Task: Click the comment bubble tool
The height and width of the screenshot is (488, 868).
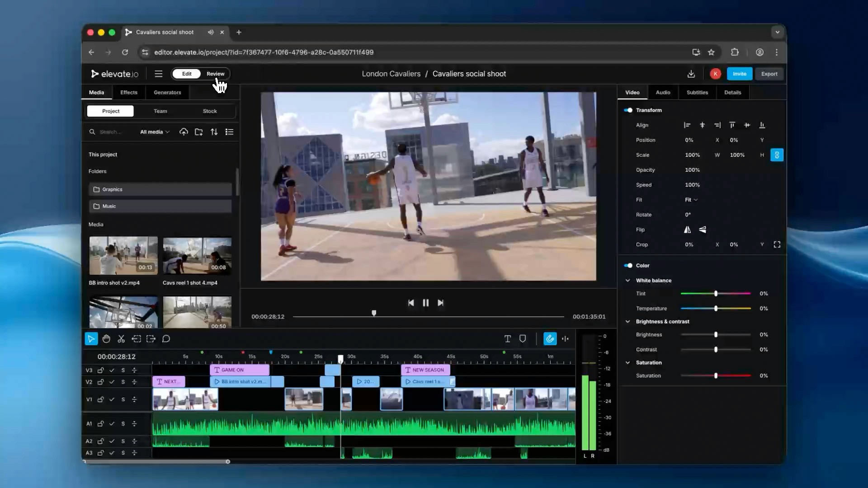Action: (166, 339)
